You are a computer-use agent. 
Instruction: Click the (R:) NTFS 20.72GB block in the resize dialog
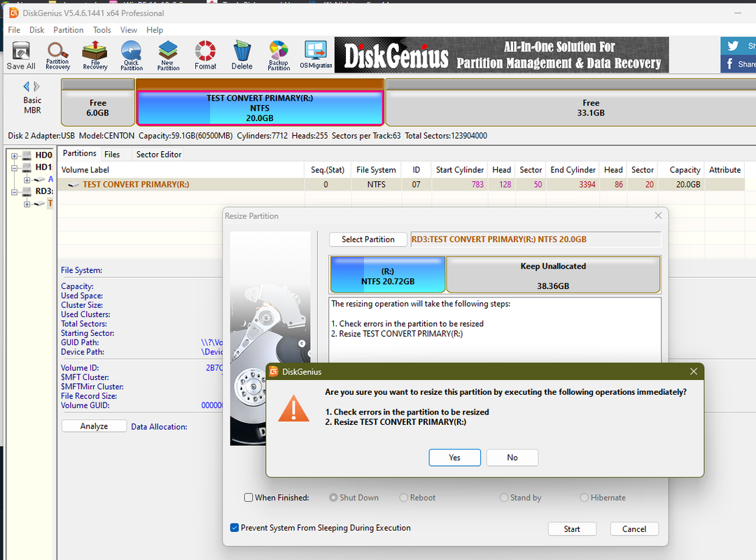388,275
